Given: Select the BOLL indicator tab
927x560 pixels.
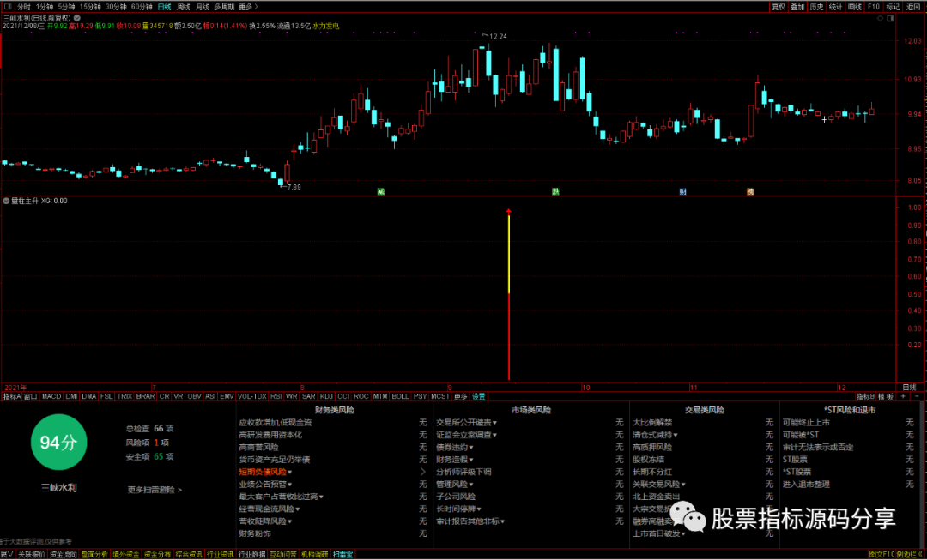Looking at the screenshot, I should 400,396.
